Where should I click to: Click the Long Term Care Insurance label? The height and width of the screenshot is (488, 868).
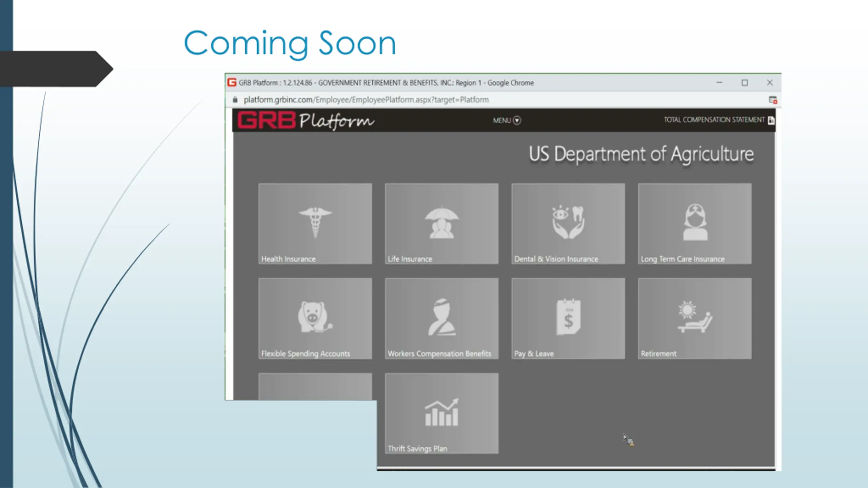(683, 259)
